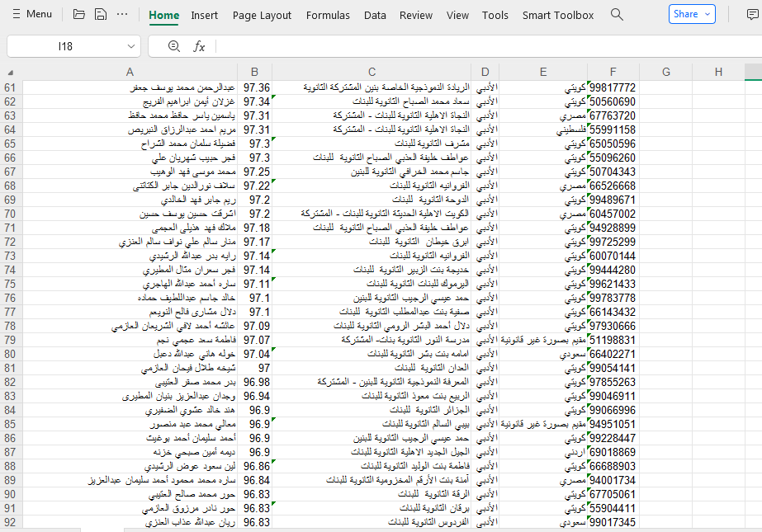Expand the Name Box dropdown
The image size is (762, 532).
(131, 47)
